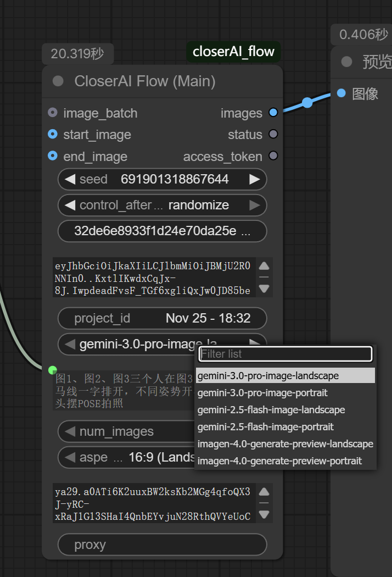Click the preview node 图像 input socket
Image resolution: width=392 pixels, height=577 pixels.
coord(341,93)
